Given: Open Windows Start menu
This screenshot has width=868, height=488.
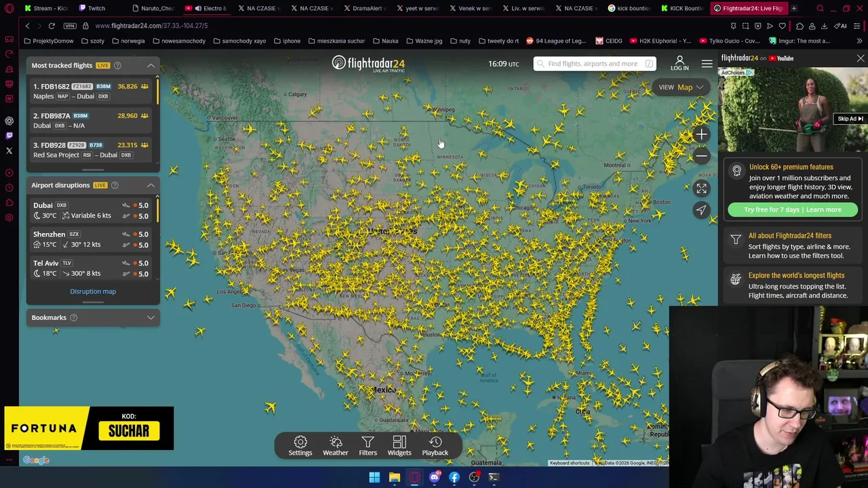Looking at the screenshot, I should (374, 477).
